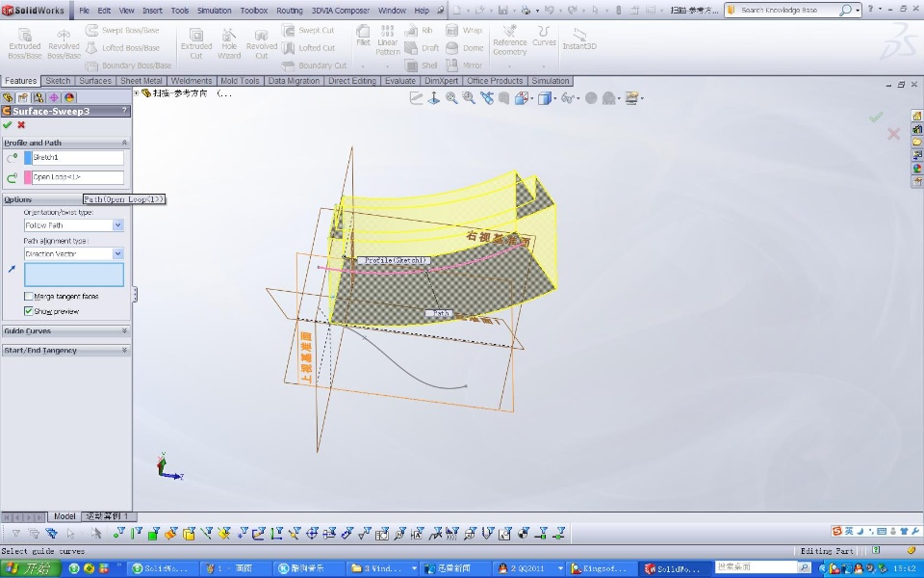
Task: Open the DisplayManager color ball icon
Action: [69, 97]
